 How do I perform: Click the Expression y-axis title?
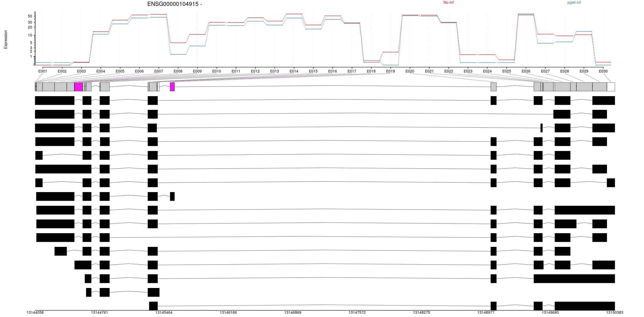(6, 39)
